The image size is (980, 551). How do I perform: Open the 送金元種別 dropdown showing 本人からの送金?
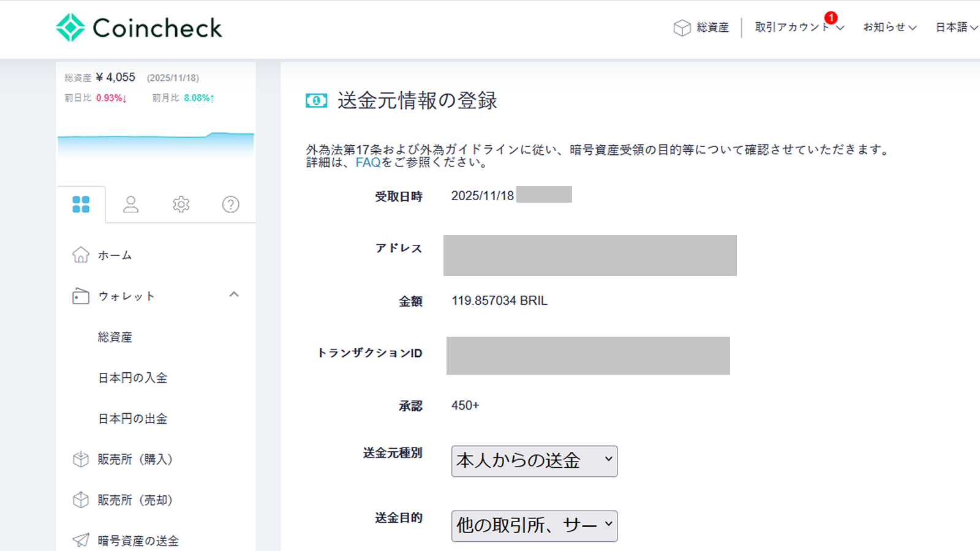(x=533, y=461)
